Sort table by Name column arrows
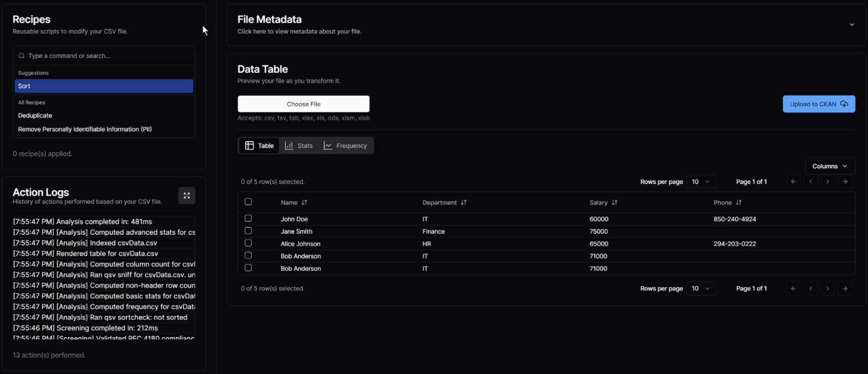The image size is (868, 374). pos(305,203)
